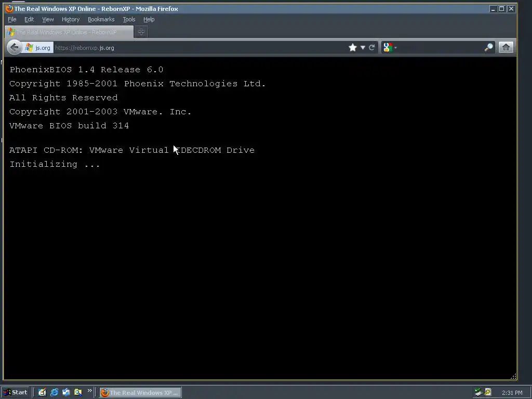Image resolution: width=532 pixels, height=399 pixels.
Task: Open the File menu
Action: pos(12,19)
